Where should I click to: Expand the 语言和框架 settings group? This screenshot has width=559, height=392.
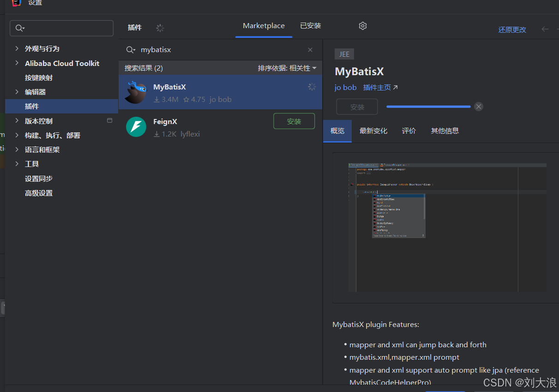click(x=17, y=149)
